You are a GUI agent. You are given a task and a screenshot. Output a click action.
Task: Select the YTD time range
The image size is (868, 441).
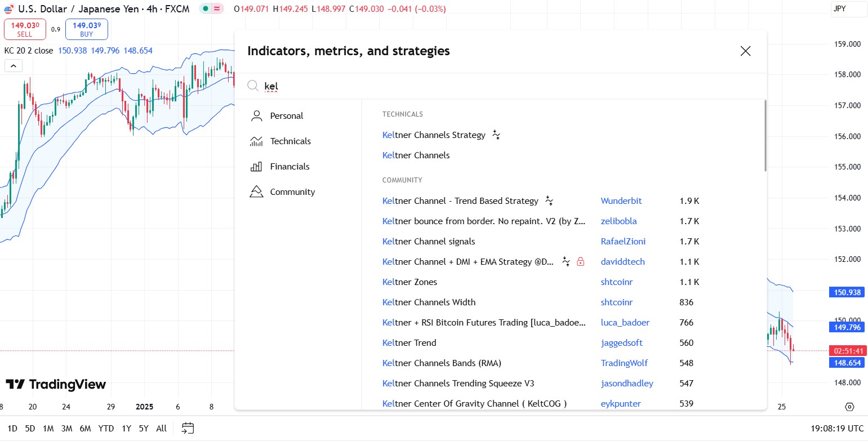point(106,429)
